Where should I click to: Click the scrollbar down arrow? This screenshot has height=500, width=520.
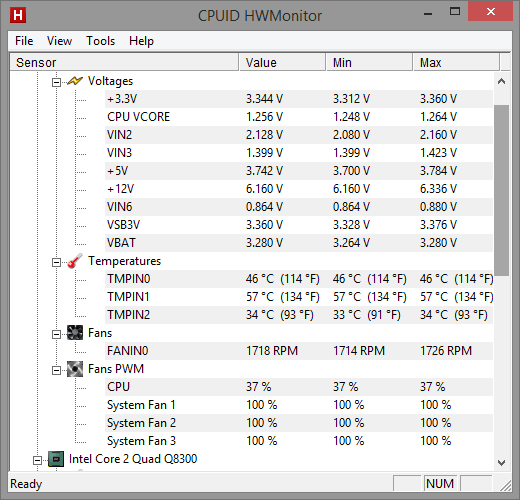(x=501, y=463)
